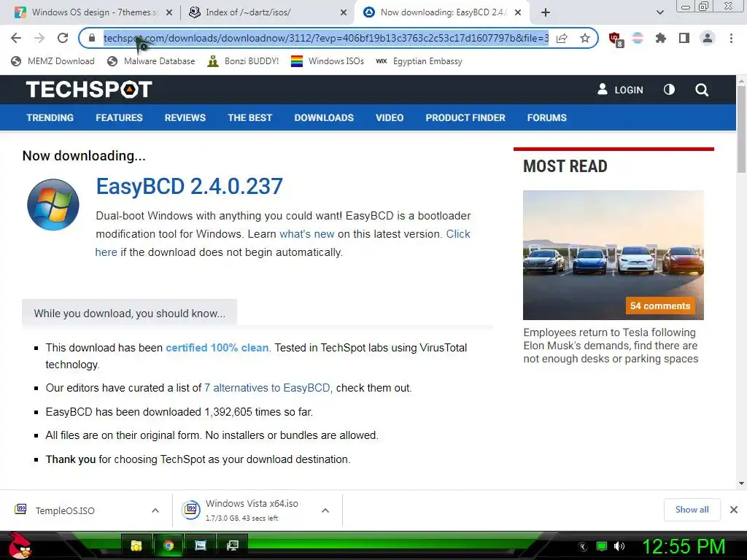The height and width of the screenshot is (560, 747).
Task: Open THE BEST menu item
Action: 250,117
